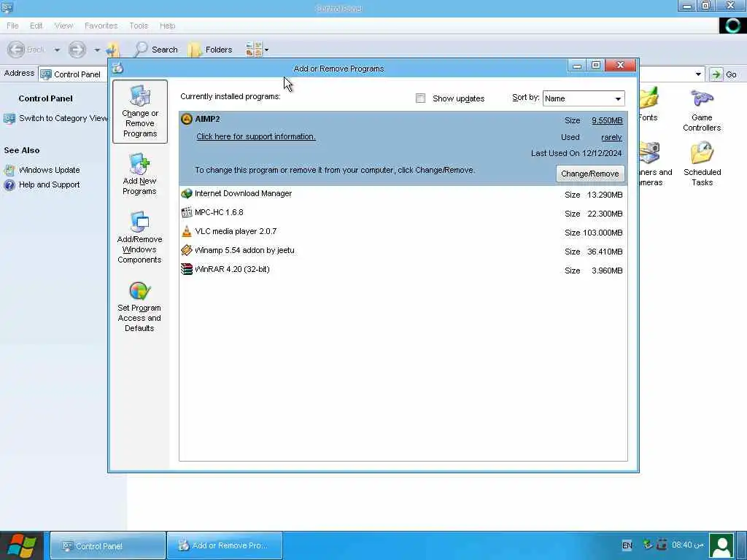Click the Help and Support question icon
This screenshot has height=560, width=747.
(9, 184)
